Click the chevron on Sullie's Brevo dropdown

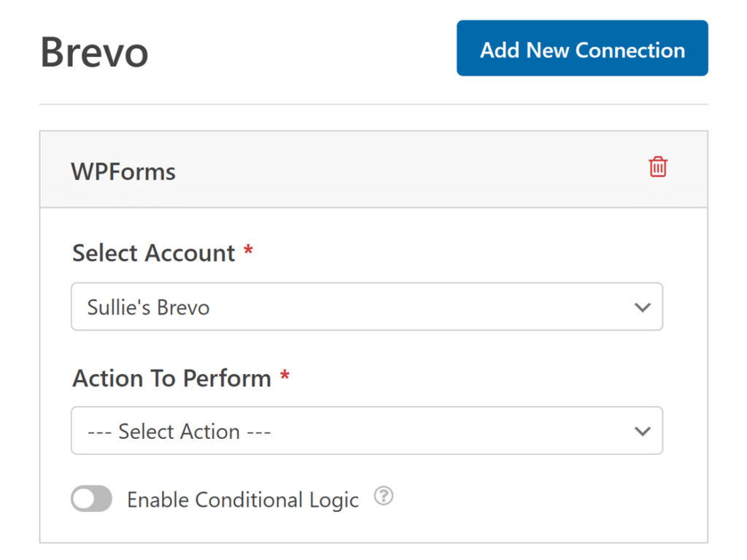click(643, 307)
